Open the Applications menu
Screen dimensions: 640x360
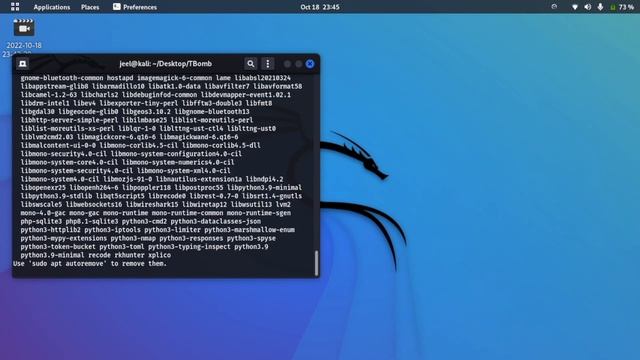[52, 7]
